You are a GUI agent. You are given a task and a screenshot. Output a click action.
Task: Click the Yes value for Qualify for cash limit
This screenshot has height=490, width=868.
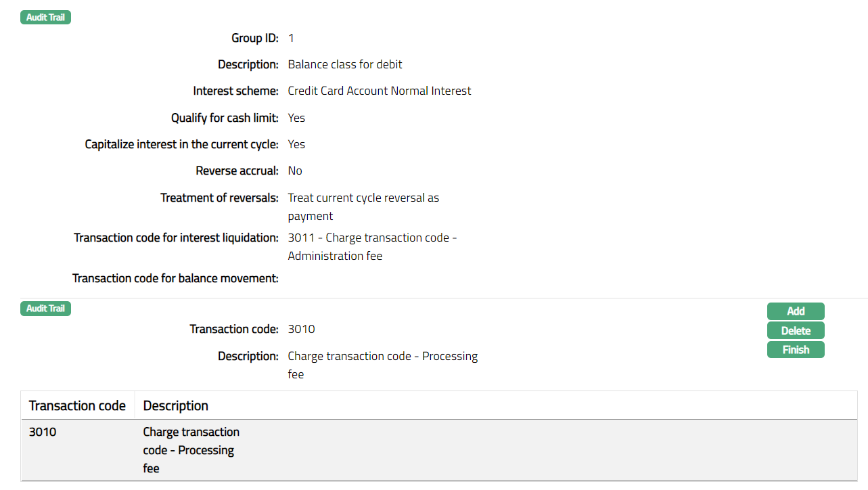pos(296,118)
